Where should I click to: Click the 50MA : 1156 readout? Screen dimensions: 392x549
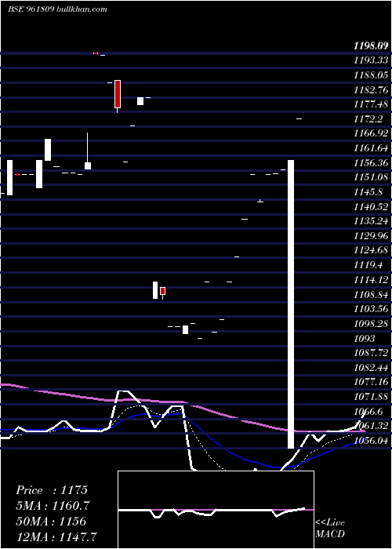(52, 522)
